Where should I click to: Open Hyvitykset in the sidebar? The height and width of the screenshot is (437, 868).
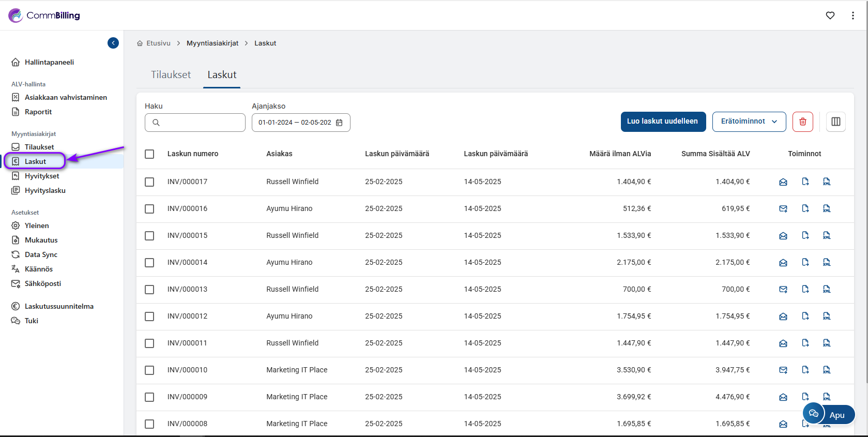pos(42,176)
